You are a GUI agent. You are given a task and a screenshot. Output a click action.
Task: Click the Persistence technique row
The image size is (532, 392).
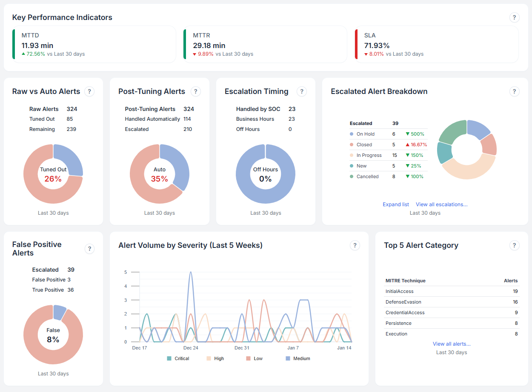(452, 323)
